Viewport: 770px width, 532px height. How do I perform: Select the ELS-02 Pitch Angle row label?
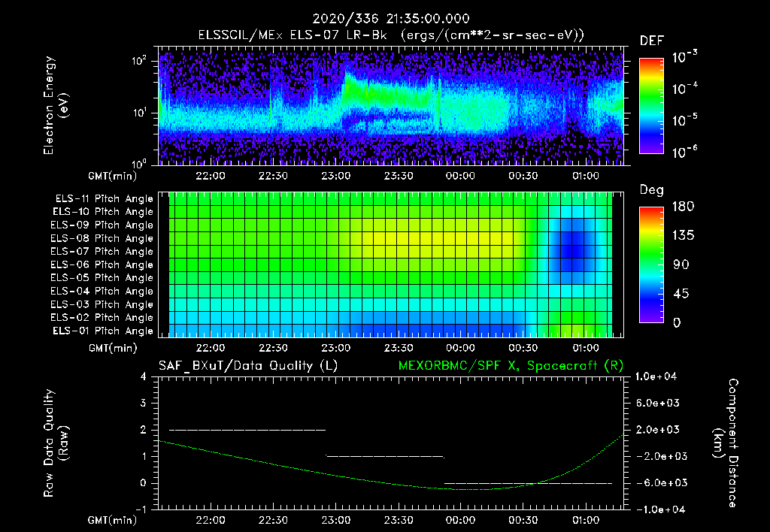(102, 318)
